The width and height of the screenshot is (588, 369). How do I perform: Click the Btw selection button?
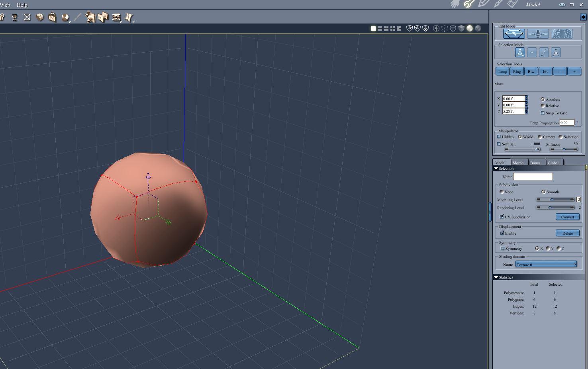click(x=531, y=71)
